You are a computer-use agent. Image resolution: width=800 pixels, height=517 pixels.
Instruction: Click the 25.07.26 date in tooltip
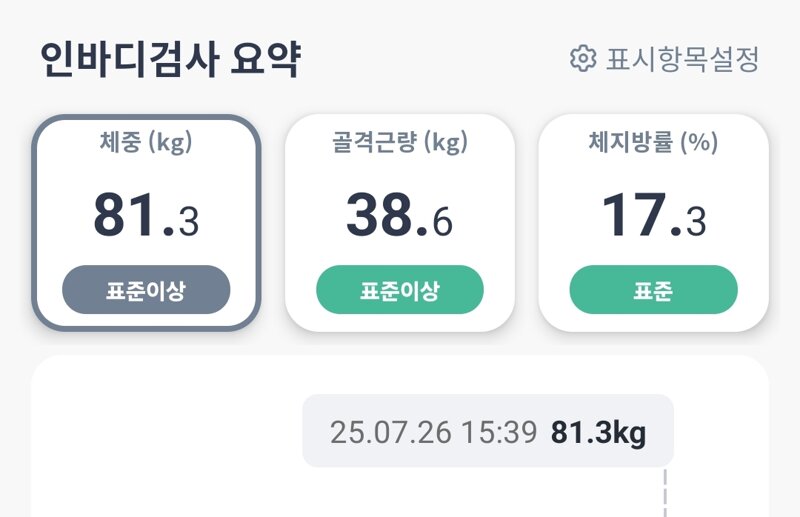click(391, 432)
